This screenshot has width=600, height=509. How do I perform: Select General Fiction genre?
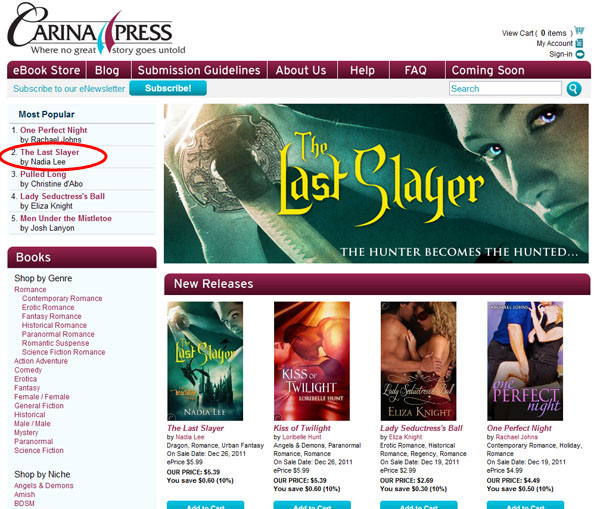tap(39, 406)
